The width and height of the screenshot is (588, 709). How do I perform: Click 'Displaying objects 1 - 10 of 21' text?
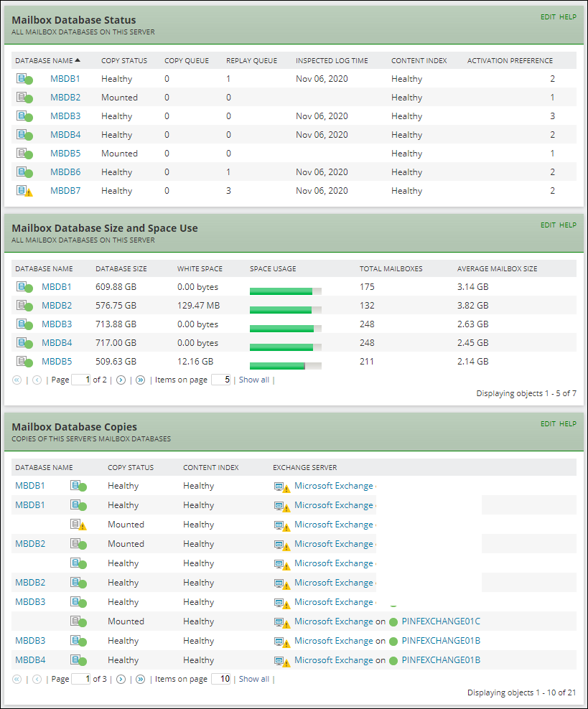(x=521, y=692)
